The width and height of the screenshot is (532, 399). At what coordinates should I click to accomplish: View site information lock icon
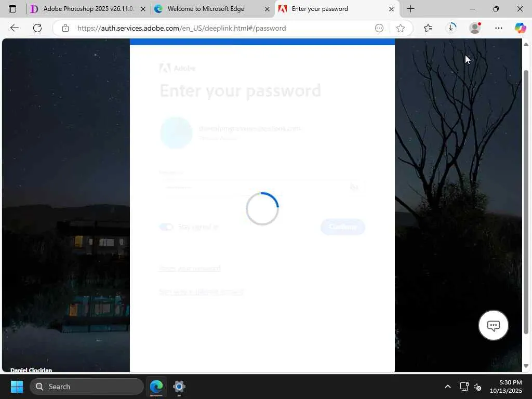tap(65, 28)
